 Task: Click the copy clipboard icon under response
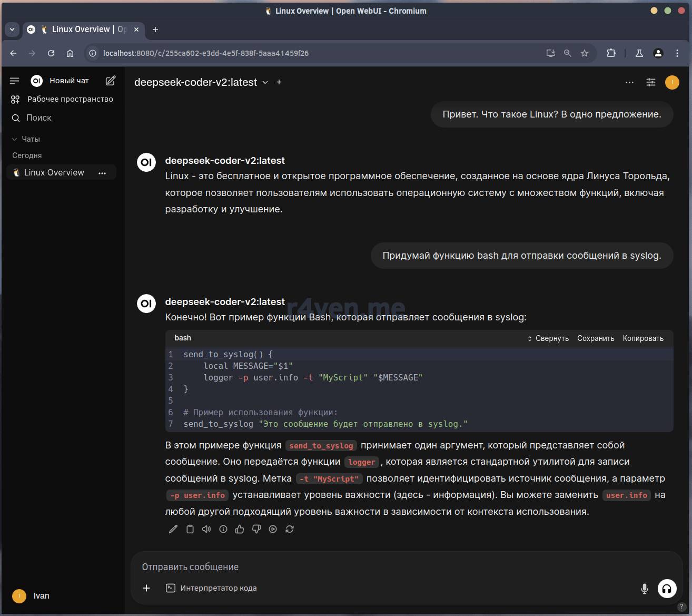[190, 529]
